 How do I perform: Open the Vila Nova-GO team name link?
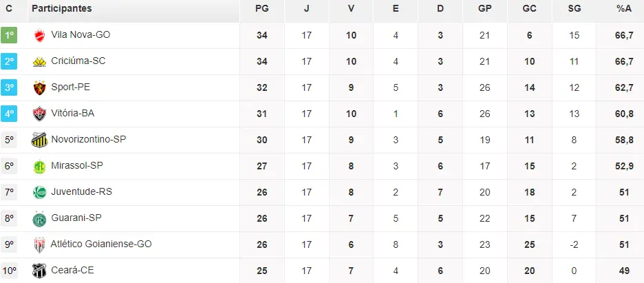tap(80, 35)
